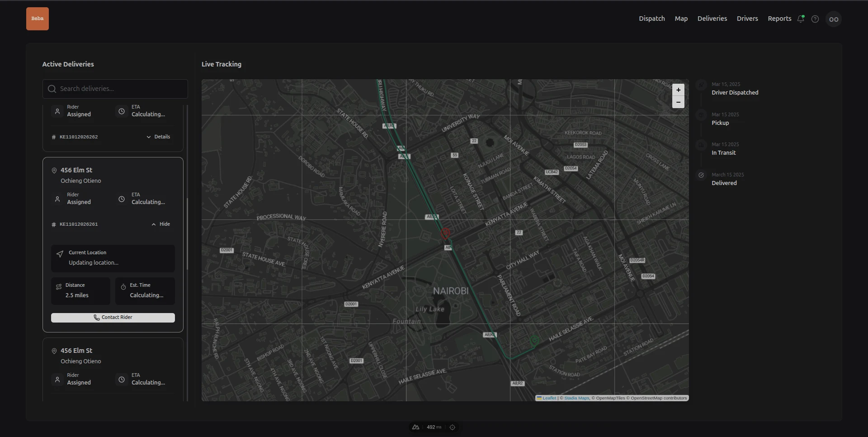Click the green pickup marker on map

point(534,340)
